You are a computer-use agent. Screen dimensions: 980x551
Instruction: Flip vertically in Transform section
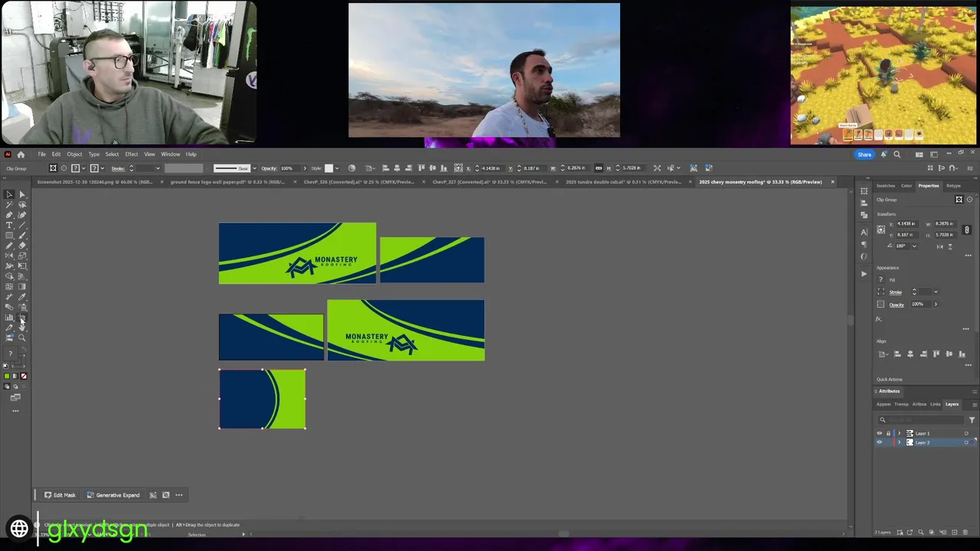pyautogui.click(x=950, y=246)
